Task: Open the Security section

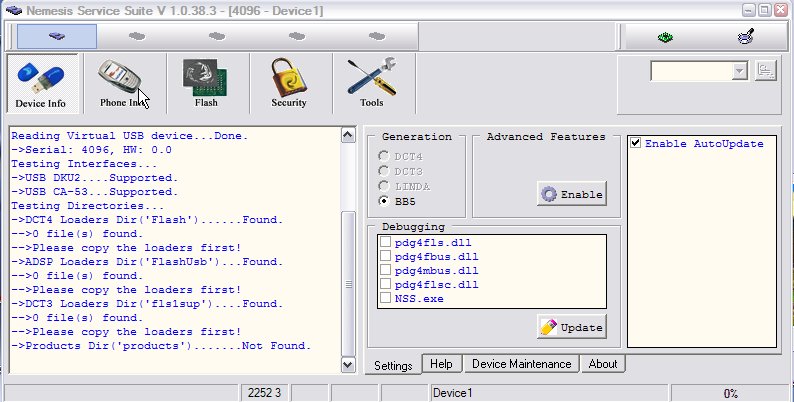Action: [289, 84]
